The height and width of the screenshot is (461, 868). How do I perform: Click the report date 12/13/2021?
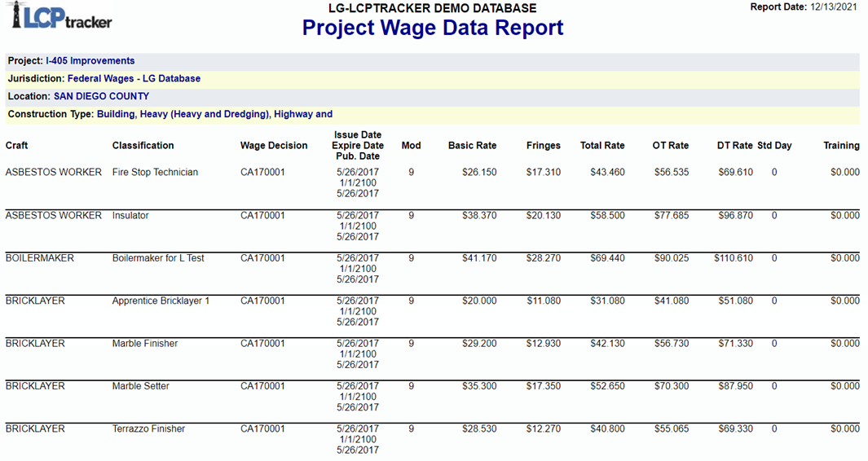pyautogui.click(x=834, y=7)
